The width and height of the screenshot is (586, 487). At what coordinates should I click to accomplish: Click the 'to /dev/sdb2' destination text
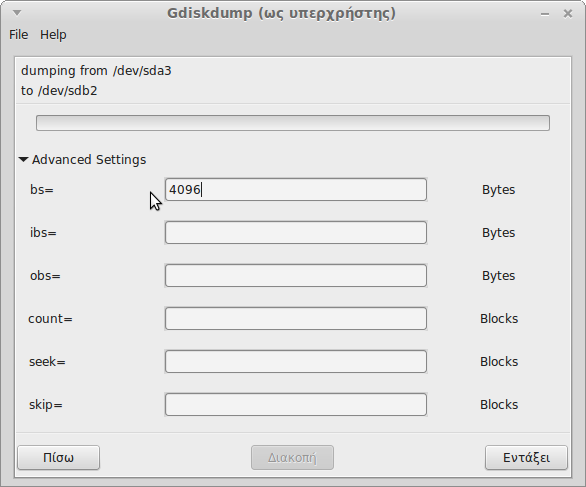pos(59,91)
